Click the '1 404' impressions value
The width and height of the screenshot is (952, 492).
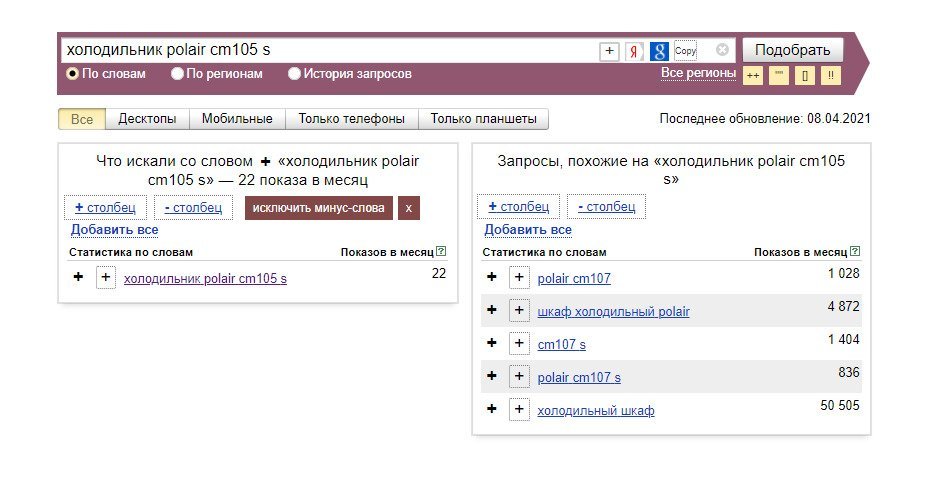point(843,339)
